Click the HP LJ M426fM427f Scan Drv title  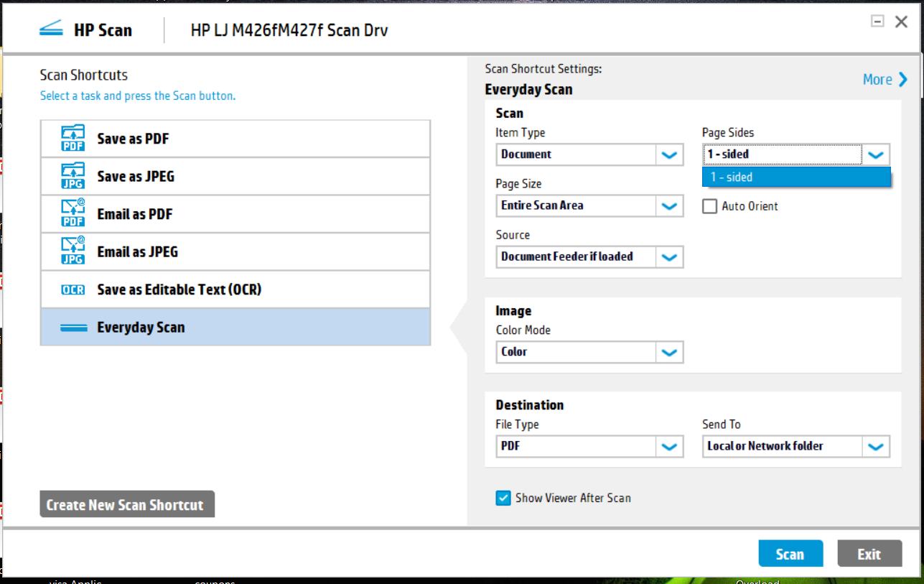[289, 30]
